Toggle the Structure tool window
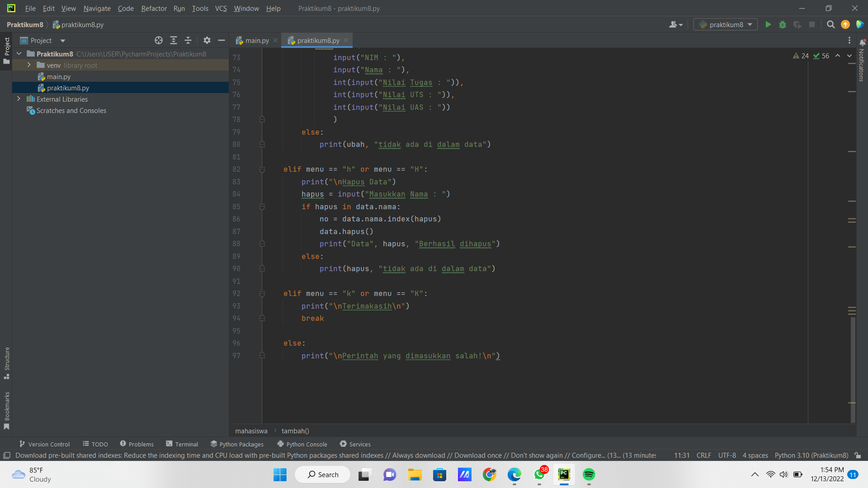 [x=7, y=361]
